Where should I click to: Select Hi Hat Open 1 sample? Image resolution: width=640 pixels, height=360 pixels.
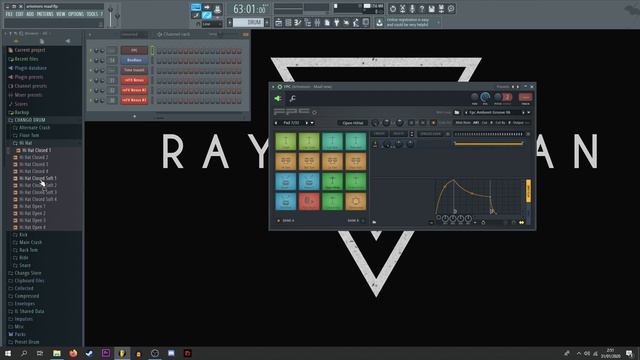point(32,207)
